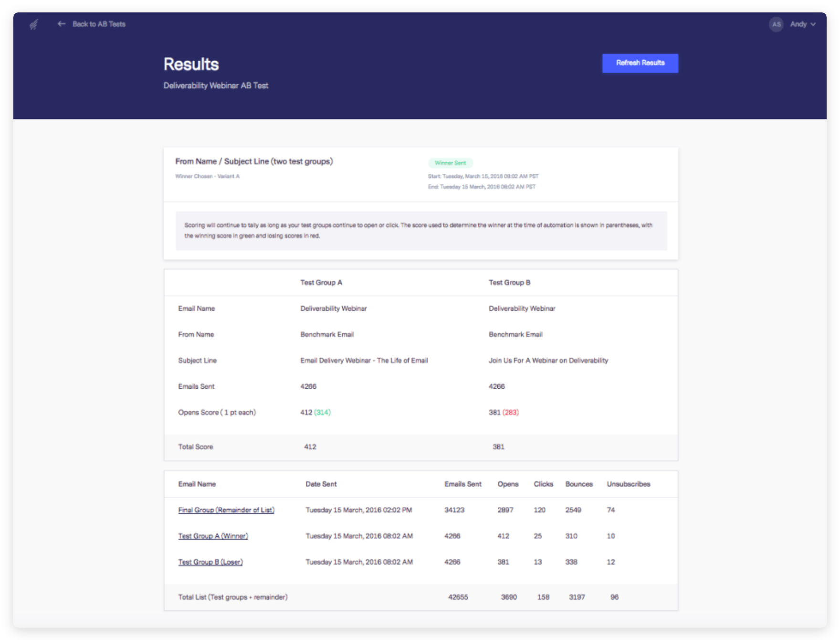Click the Benchmark feather logo icon

[33, 24]
